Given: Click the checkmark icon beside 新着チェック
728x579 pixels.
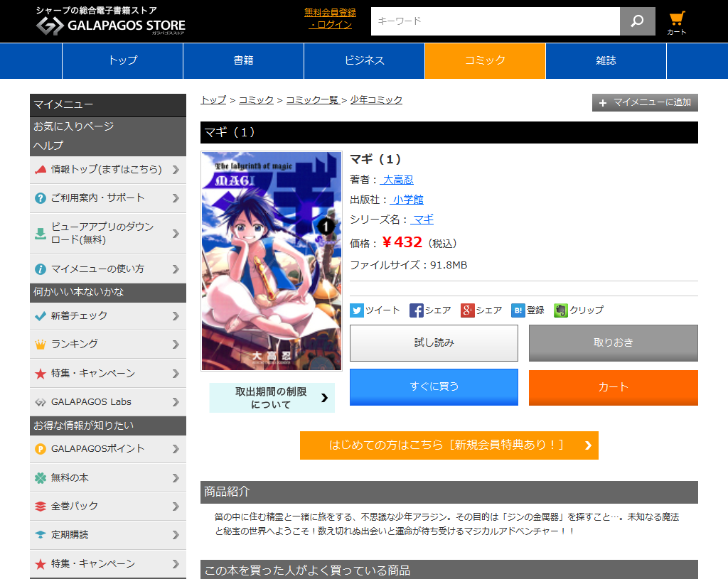Looking at the screenshot, I should (x=41, y=316).
